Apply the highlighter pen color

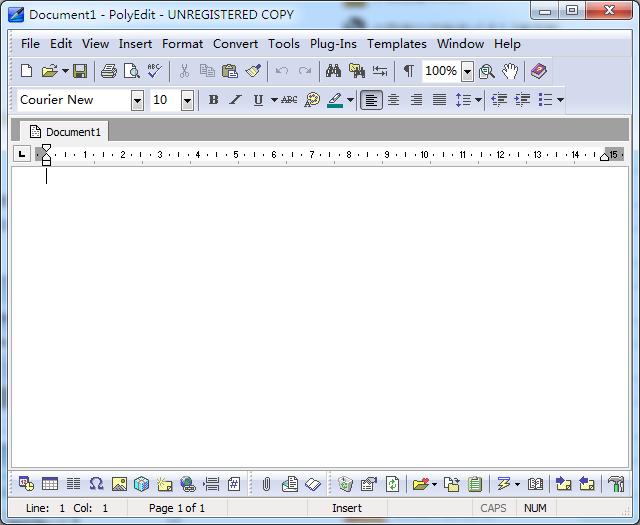335,100
